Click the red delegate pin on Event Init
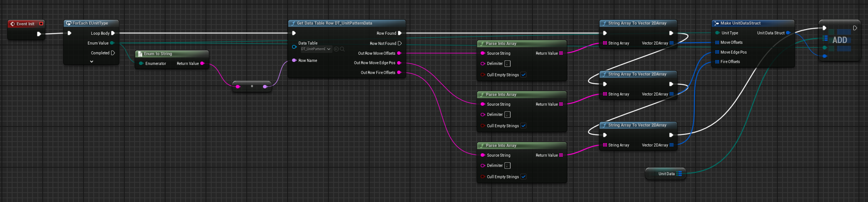Screen dimensions: 868x202 click(41, 24)
